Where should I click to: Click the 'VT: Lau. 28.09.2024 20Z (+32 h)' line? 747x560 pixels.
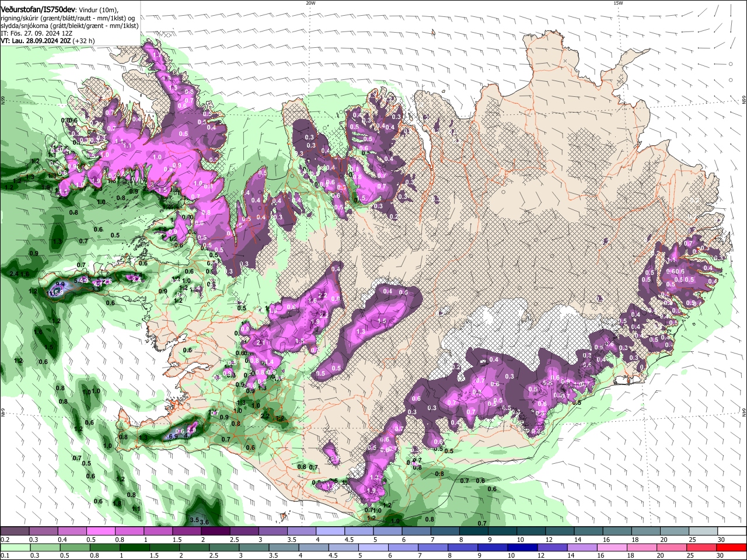point(47,41)
